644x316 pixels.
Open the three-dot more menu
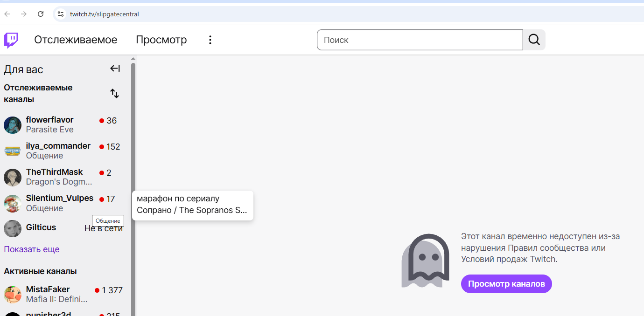coord(210,40)
